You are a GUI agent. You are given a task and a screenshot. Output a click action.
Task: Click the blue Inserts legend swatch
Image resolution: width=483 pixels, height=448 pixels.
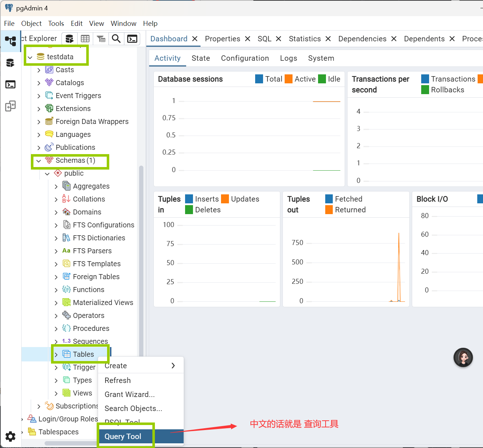click(189, 199)
